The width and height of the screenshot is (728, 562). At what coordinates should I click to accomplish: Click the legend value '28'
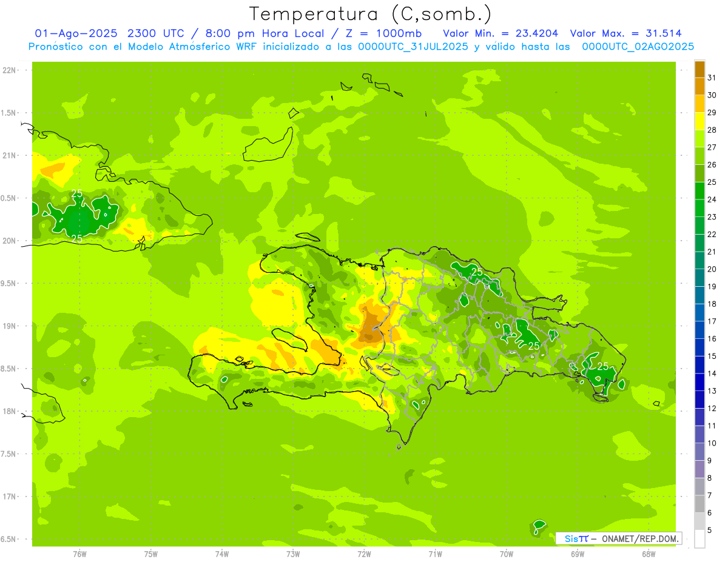coord(712,130)
